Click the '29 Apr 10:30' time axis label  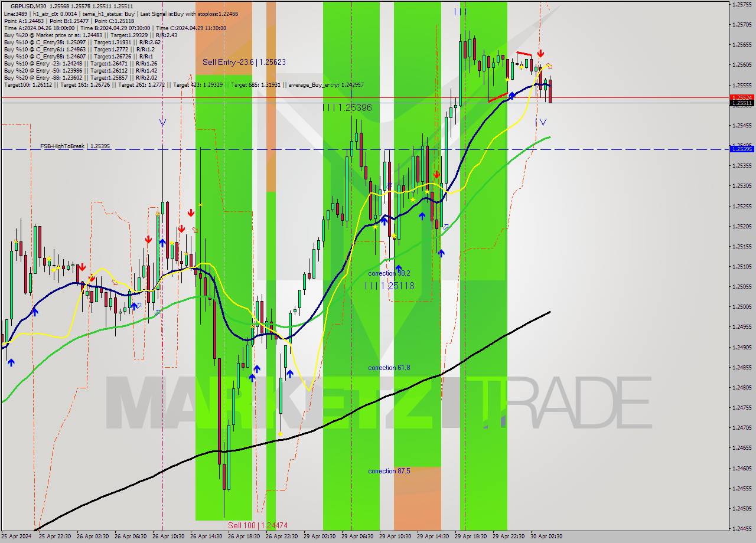(395, 537)
